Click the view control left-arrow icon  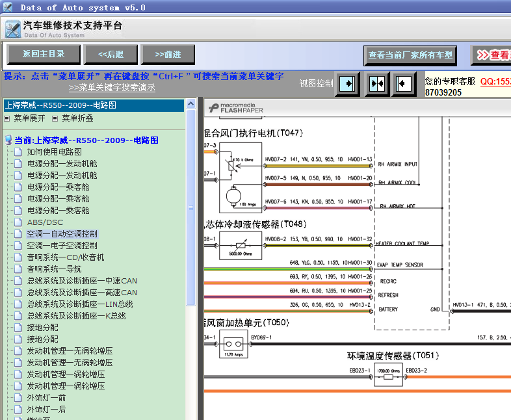pyautogui.click(x=404, y=84)
